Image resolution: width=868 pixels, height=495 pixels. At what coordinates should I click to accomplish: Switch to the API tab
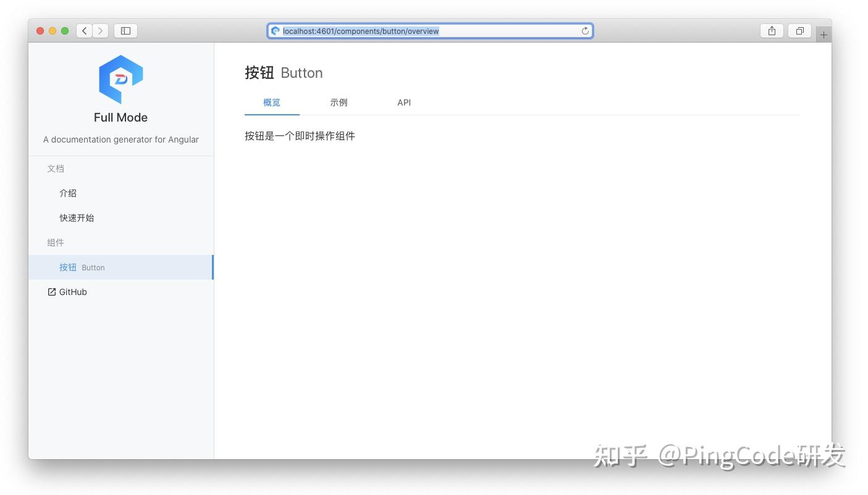pos(404,102)
